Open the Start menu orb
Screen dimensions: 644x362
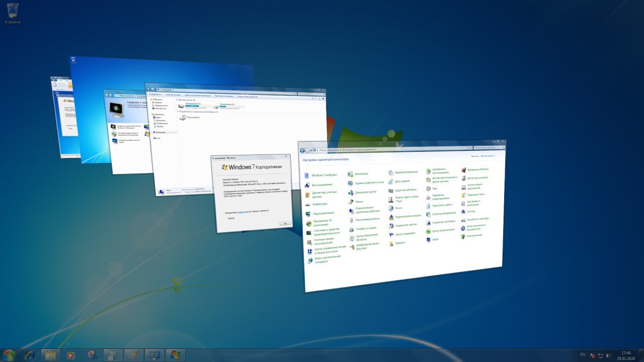tap(9, 355)
